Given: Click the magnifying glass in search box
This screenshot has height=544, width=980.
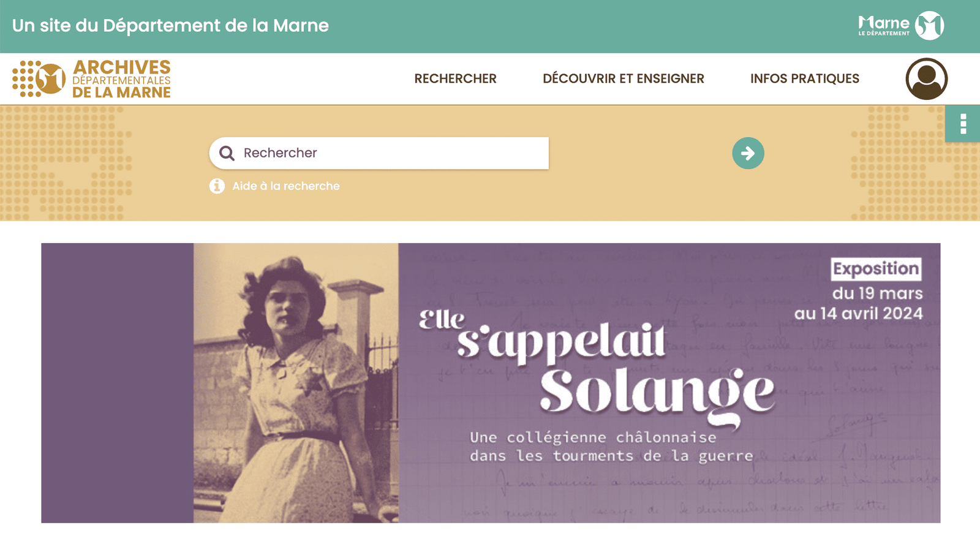Looking at the screenshot, I should [227, 153].
